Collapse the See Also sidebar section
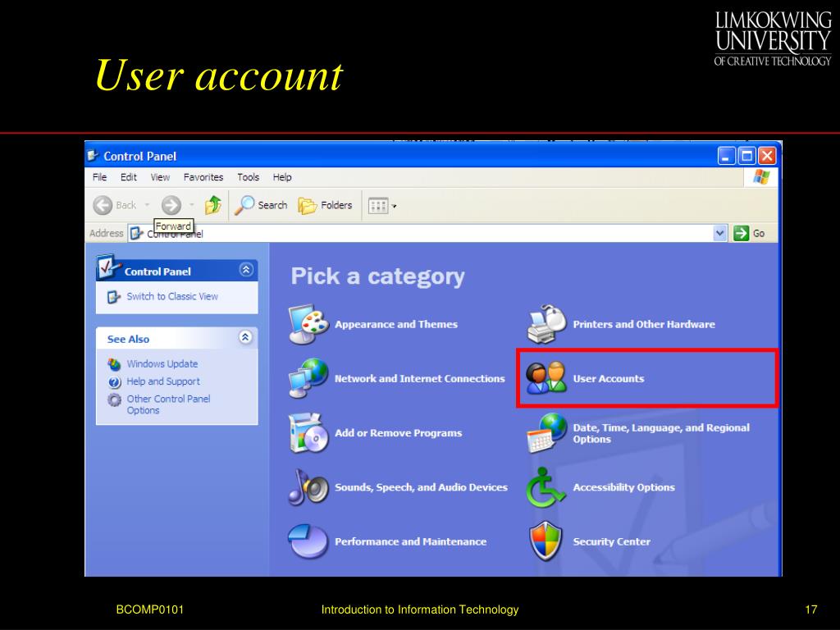 tap(245, 337)
